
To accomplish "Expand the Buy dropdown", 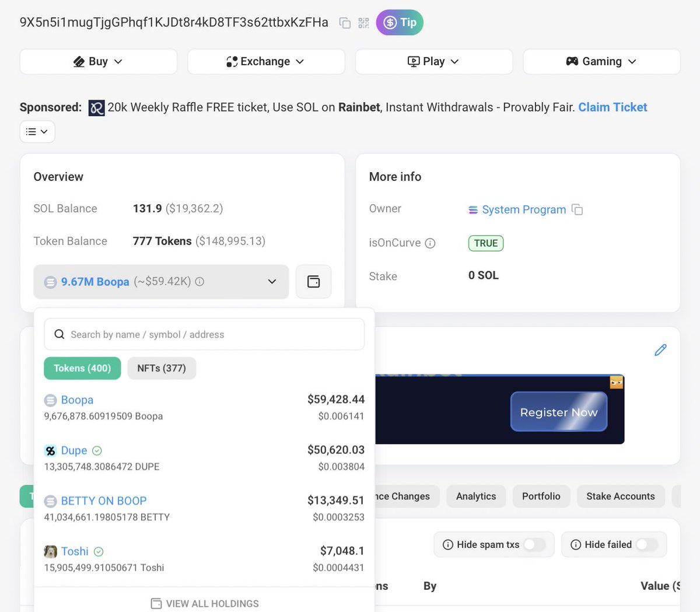I will [98, 61].
